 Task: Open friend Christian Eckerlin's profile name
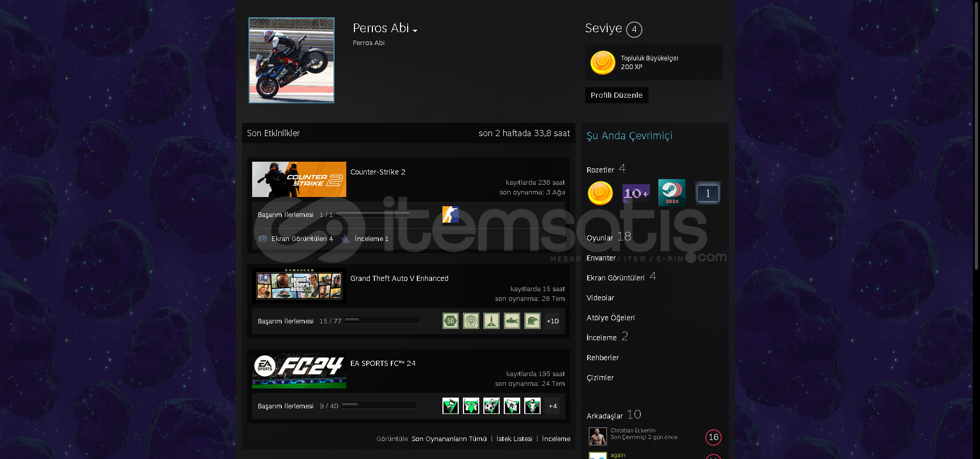(x=633, y=430)
